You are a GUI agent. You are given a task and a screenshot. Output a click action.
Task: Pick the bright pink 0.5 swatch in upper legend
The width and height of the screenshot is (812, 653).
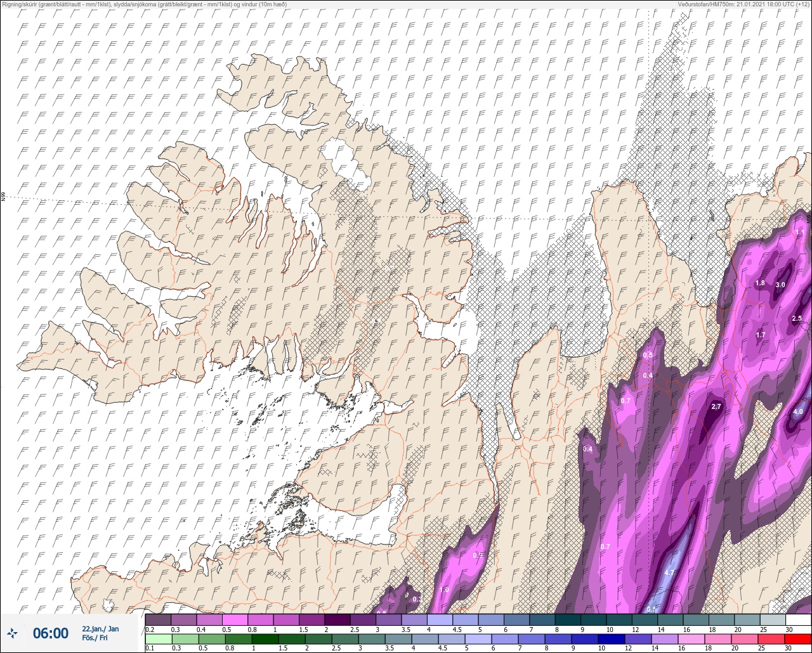pos(235,619)
